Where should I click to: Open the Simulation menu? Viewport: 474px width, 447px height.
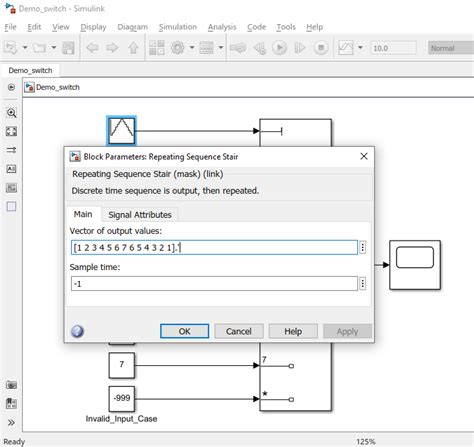coord(178,27)
